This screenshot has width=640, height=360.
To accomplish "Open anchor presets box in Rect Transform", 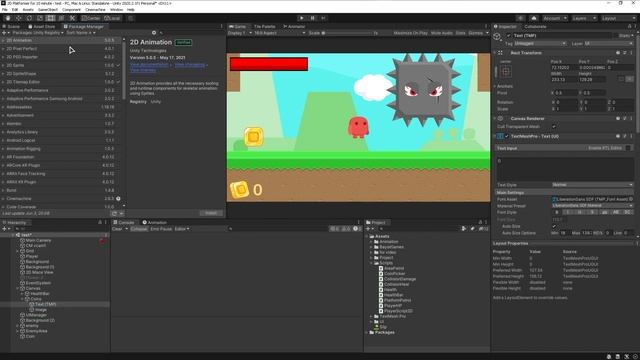I will pyautogui.click(x=506, y=71).
